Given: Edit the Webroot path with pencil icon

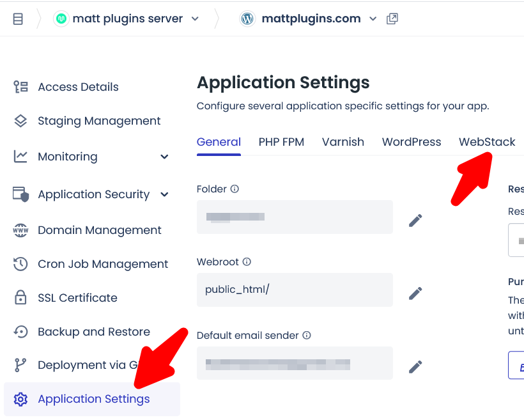Looking at the screenshot, I should coord(415,293).
